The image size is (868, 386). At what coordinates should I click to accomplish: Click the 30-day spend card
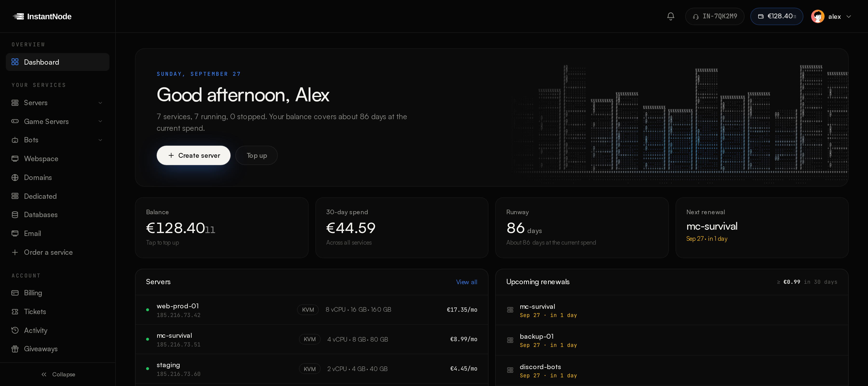(402, 227)
